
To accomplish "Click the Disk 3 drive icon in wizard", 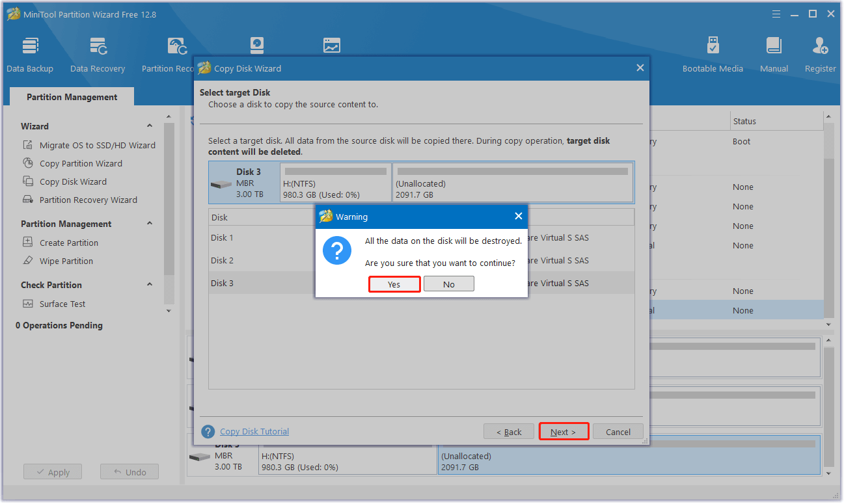I will pos(221,184).
